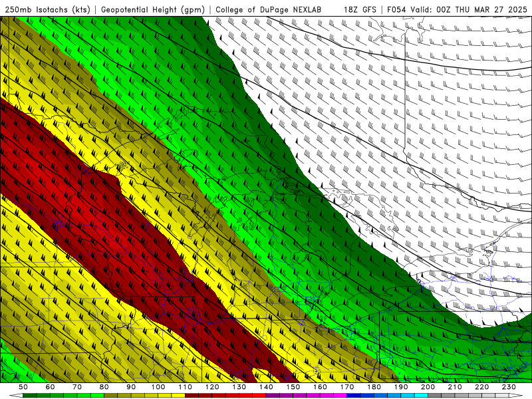Click the bright red swatch before 140
The image size is (532, 399).
[x=259, y=396]
